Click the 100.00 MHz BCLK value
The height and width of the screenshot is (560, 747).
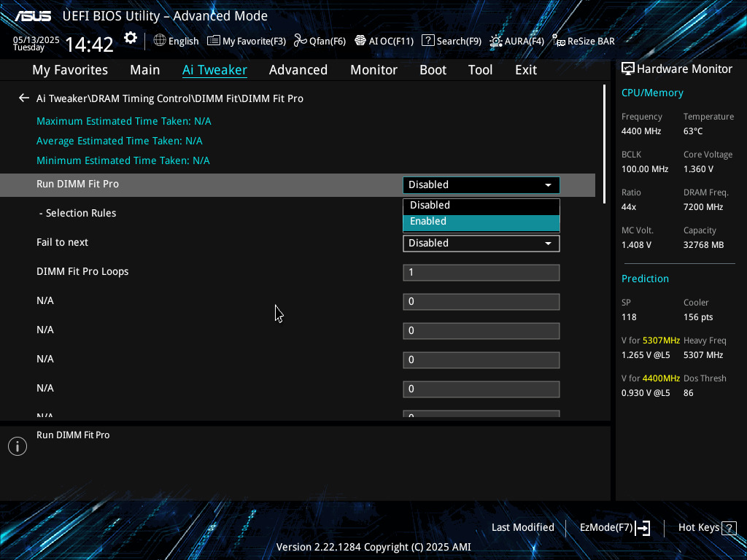click(645, 169)
